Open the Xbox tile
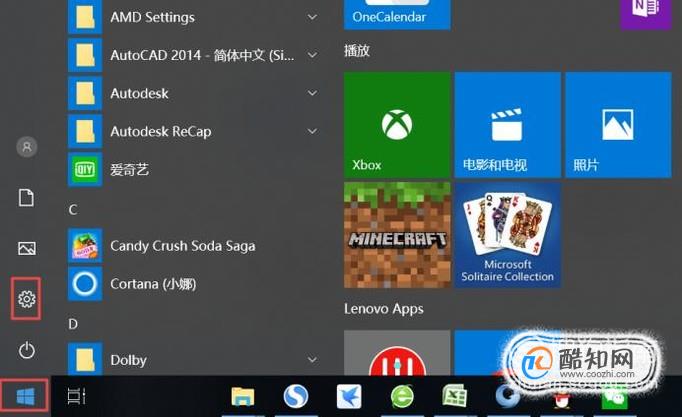Screen dimensions: 682x417 [x=397, y=125]
